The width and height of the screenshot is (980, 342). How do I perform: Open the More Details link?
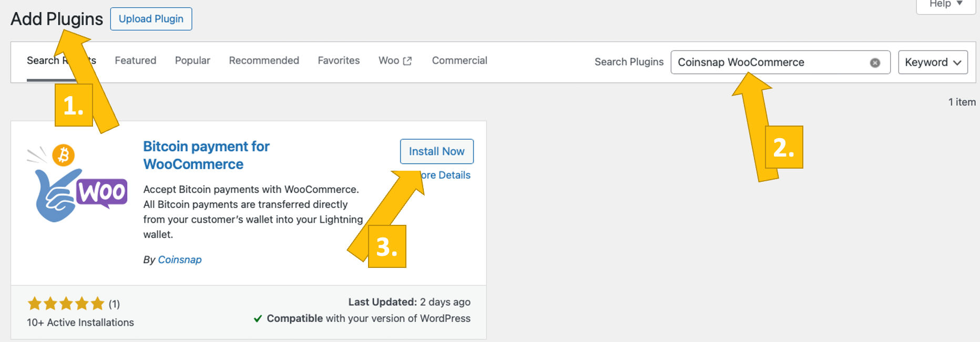(447, 175)
